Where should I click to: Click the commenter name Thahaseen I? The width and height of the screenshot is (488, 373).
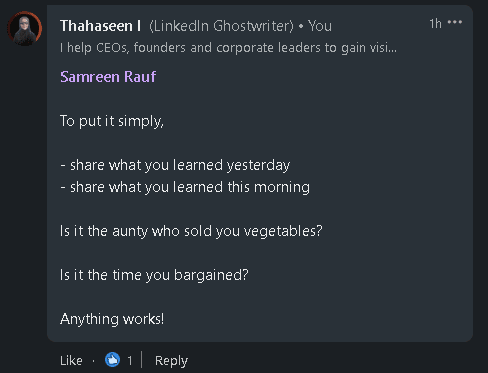(x=100, y=26)
